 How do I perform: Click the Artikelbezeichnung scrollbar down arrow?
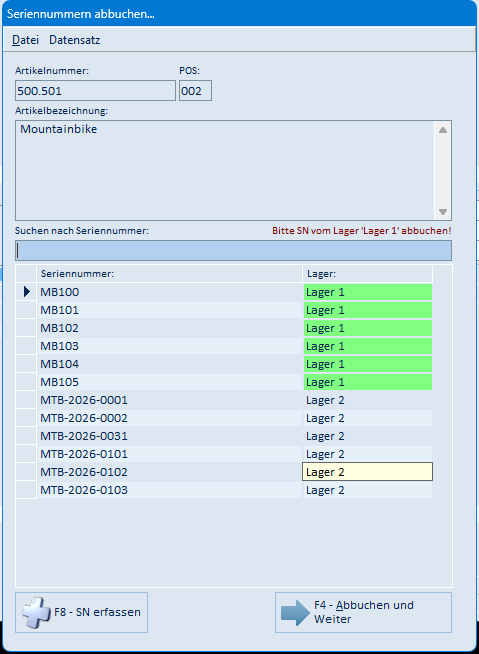tap(443, 211)
